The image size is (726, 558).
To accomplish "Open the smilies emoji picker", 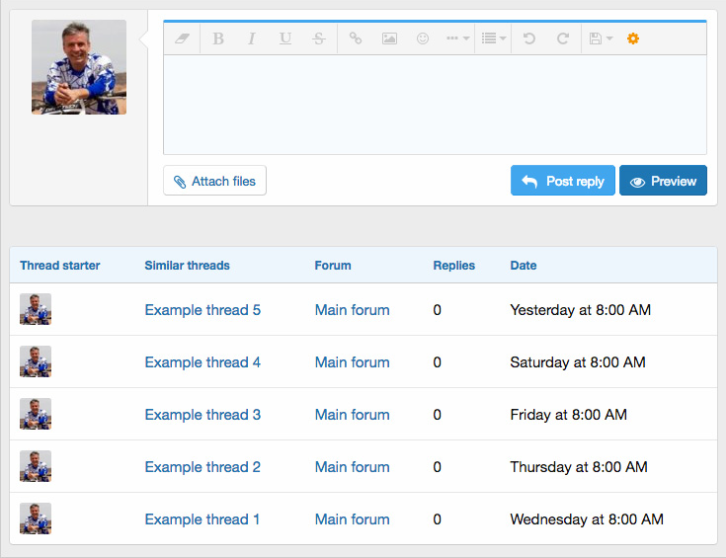I will pyautogui.click(x=423, y=39).
